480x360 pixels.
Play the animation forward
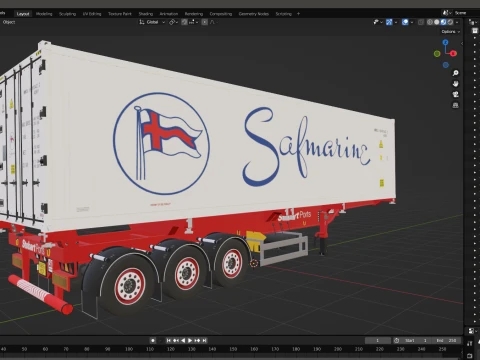190,340
